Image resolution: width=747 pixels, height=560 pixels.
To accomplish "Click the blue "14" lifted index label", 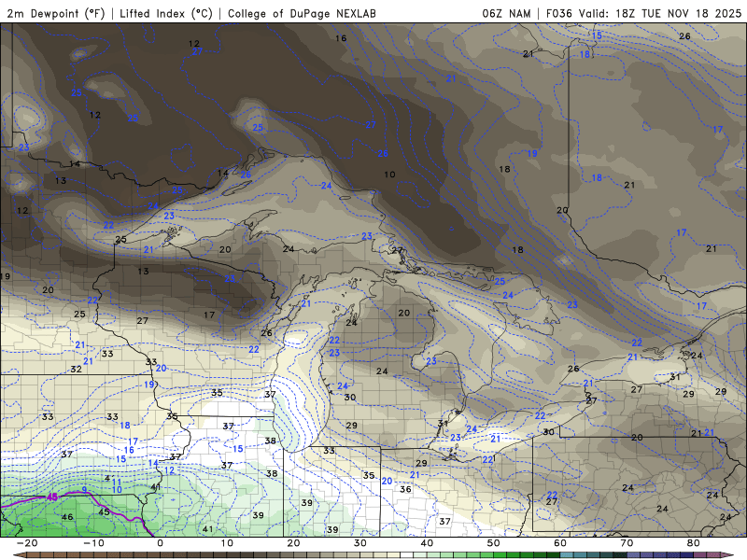I will pos(153,463).
